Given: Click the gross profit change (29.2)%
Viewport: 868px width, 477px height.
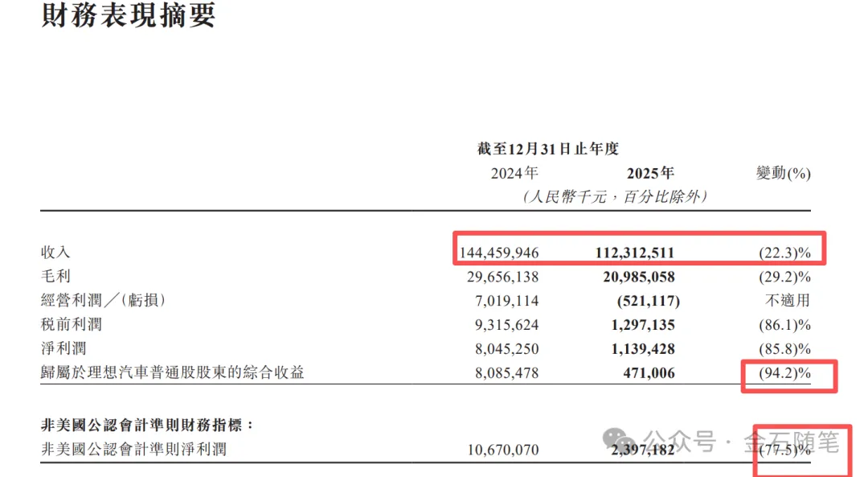Looking at the screenshot, I should click(x=784, y=277).
